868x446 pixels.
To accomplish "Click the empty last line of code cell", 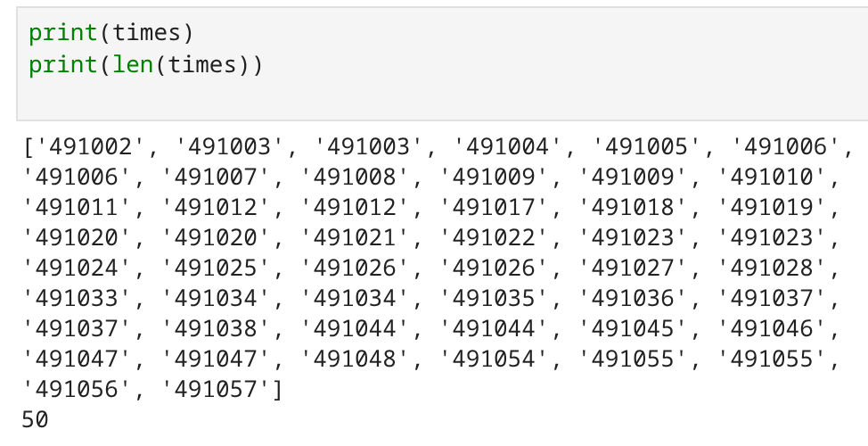I will [x=267, y=96].
